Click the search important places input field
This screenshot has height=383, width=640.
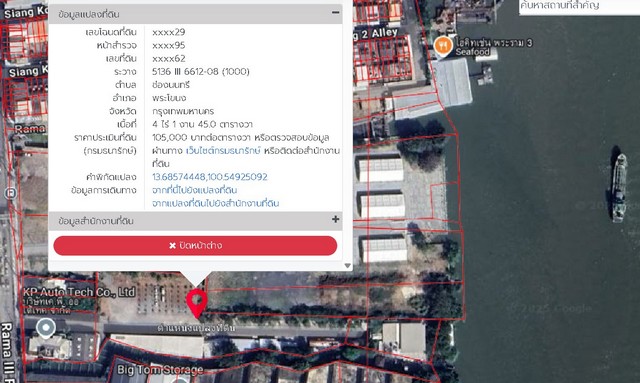click(579, 7)
